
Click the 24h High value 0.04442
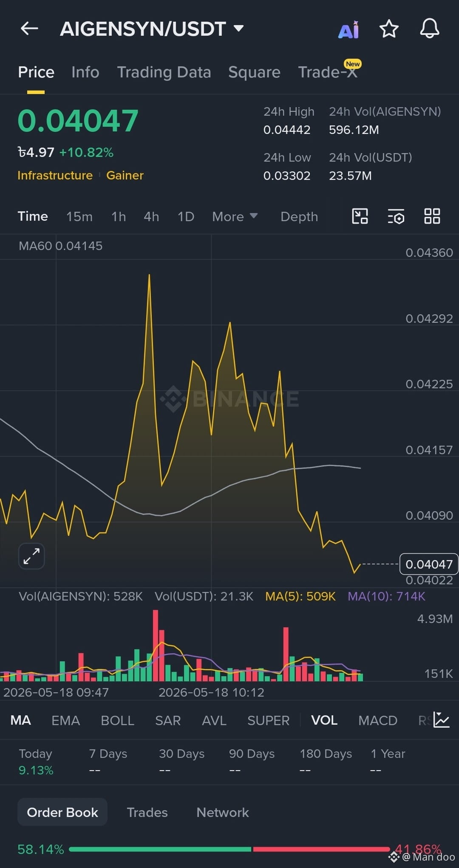point(287,130)
